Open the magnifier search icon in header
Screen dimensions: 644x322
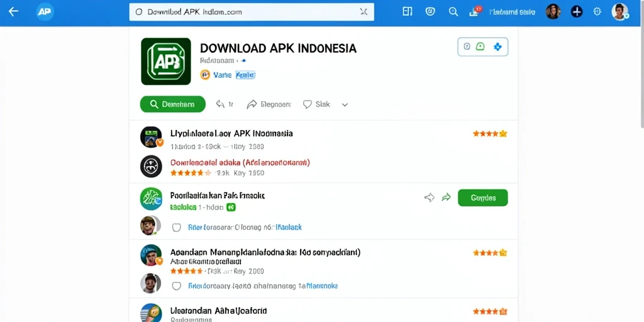tap(453, 11)
